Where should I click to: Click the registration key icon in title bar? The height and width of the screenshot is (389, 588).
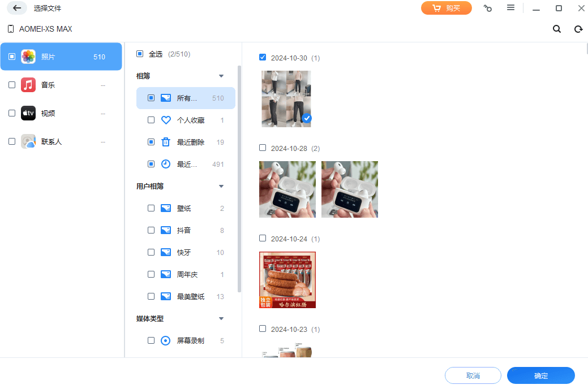pyautogui.click(x=487, y=8)
